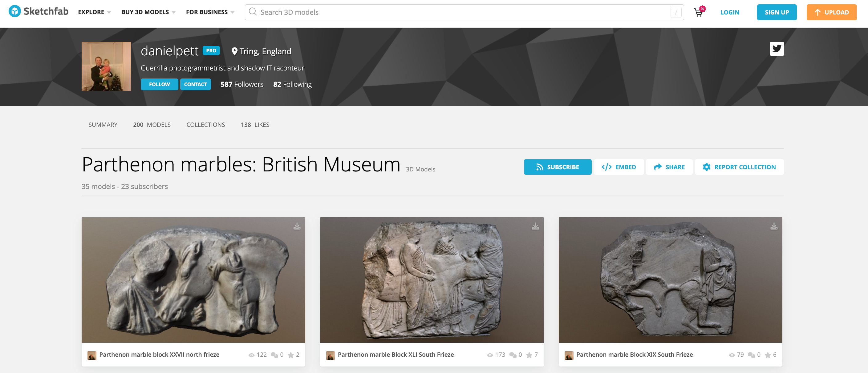Screen dimensions: 868x373
Task: Click the Upload button
Action: coord(831,12)
